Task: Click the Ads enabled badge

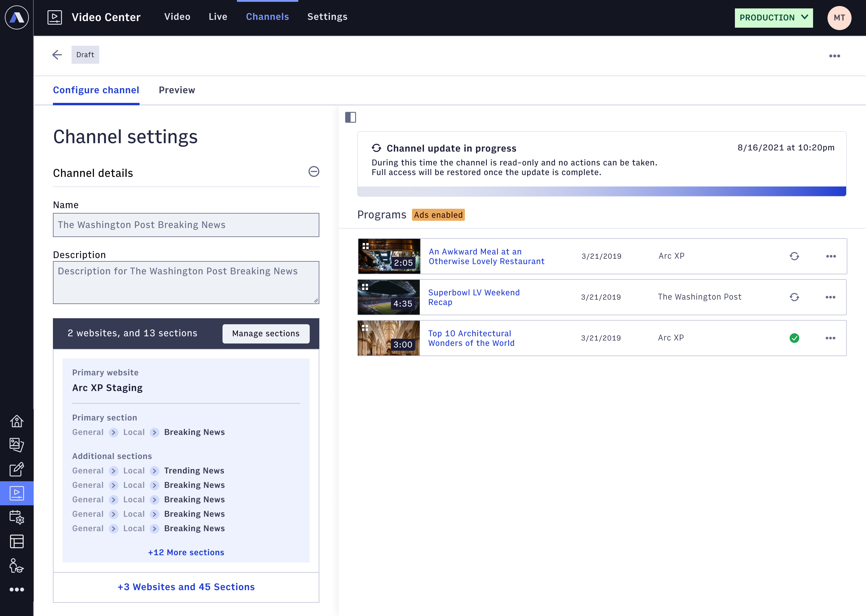Action: (x=438, y=215)
